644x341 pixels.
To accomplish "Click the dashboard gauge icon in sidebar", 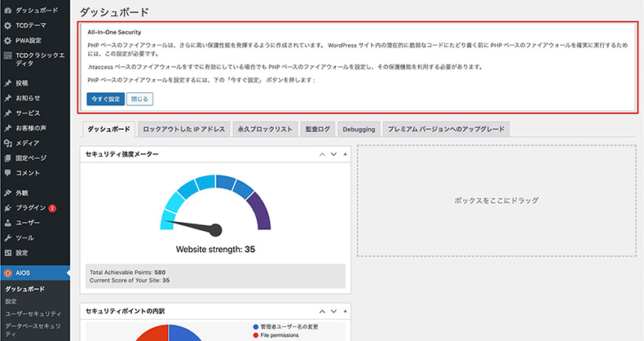I will point(8,11).
